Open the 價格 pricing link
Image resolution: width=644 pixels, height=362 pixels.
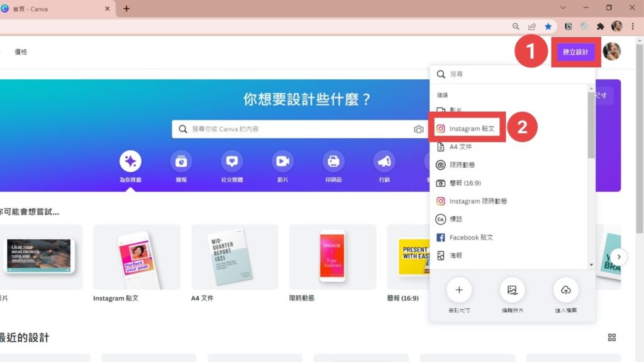pos(21,52)
